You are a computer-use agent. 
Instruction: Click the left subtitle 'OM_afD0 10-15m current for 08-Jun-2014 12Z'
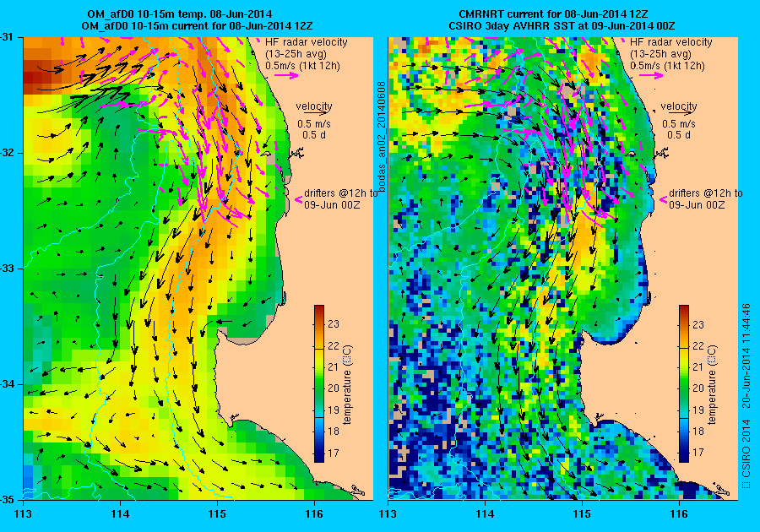(197, 25)
